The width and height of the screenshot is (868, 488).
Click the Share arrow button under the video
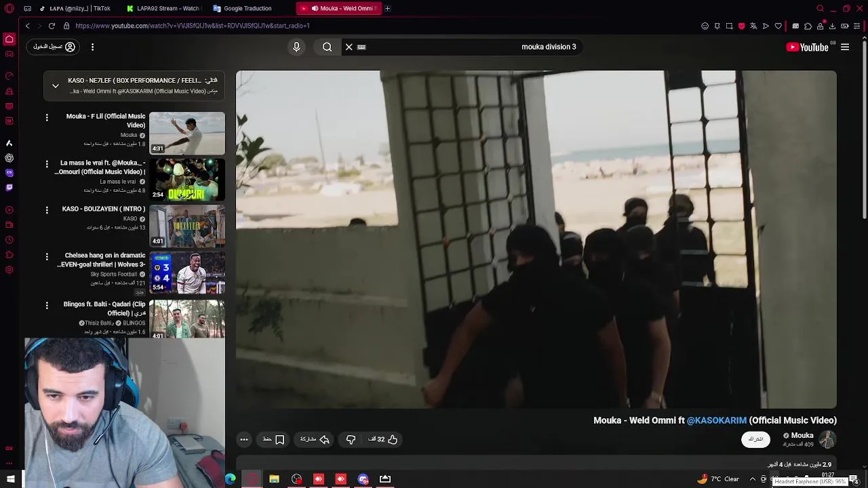(315, 439)
